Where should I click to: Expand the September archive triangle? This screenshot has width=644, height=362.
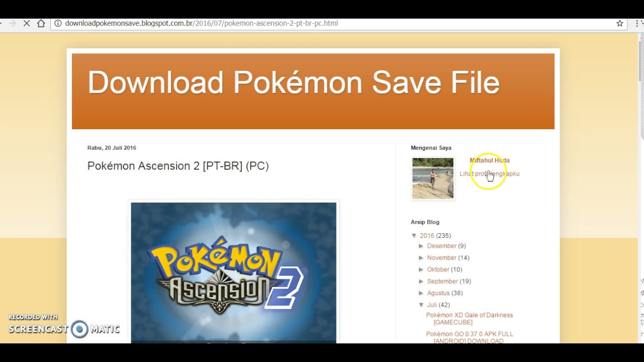[x=422, y=282]
